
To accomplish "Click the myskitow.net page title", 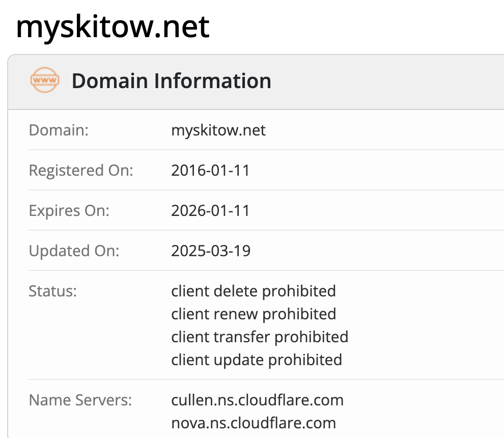I will (113, 27).
